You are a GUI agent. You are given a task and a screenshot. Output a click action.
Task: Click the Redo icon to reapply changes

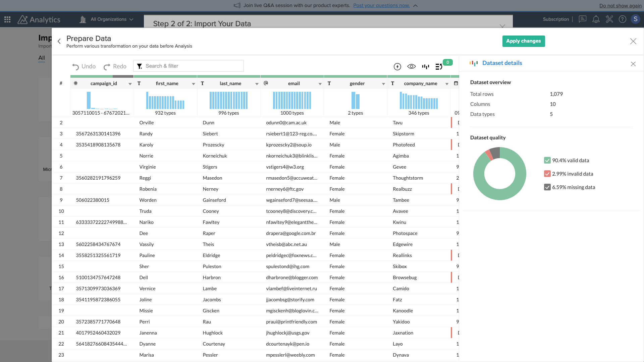(x=107, y=66)
